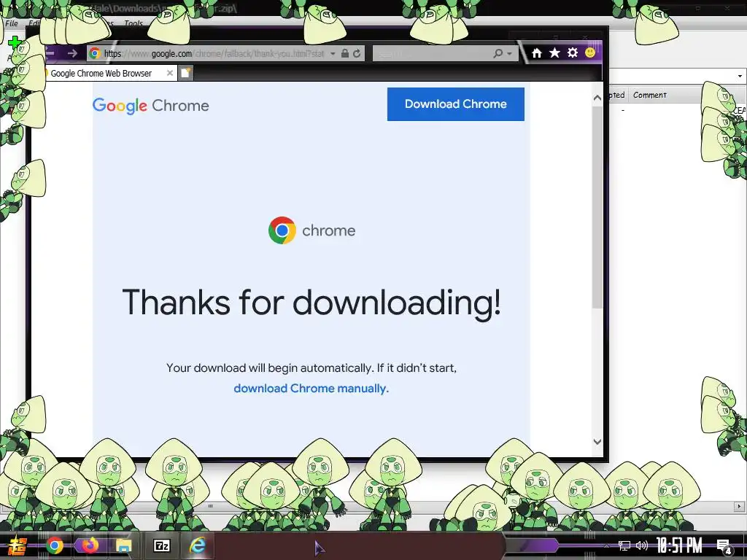Click the 7-Zip horizontal scrollbar right arrow
747x560 pixels.
pos(740,506)
